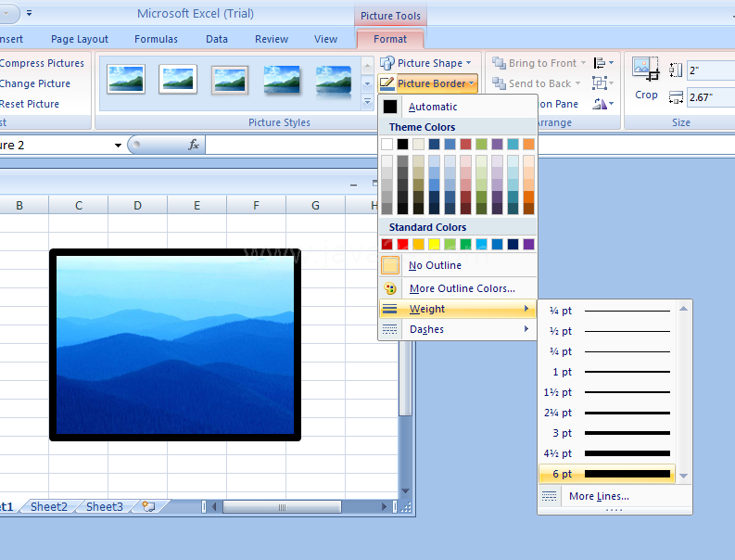Select the second picture style thumbnail
The height and width of the screenshot is (560, 735).
click(178, 79)
